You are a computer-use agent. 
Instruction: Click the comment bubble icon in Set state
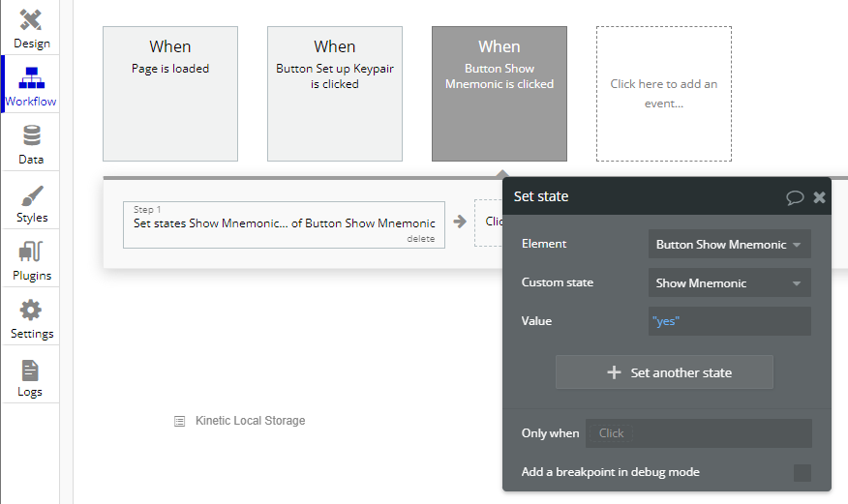795,197
